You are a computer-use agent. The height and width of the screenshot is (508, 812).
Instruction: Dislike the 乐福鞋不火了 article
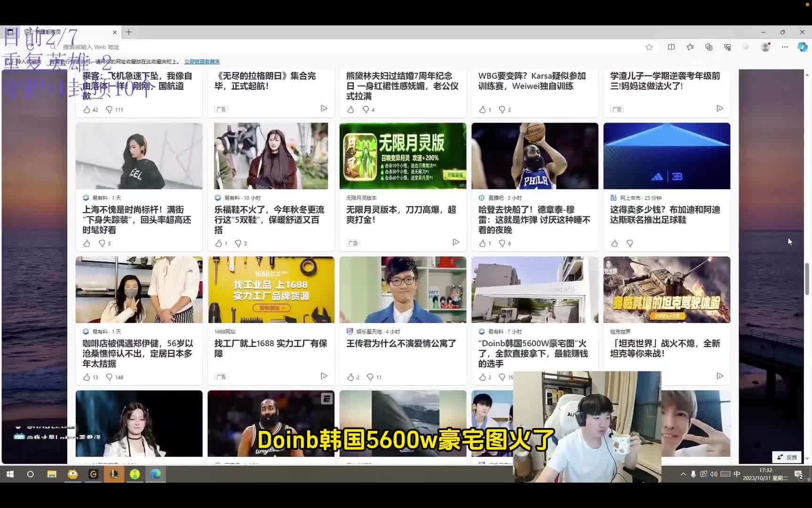238,243
